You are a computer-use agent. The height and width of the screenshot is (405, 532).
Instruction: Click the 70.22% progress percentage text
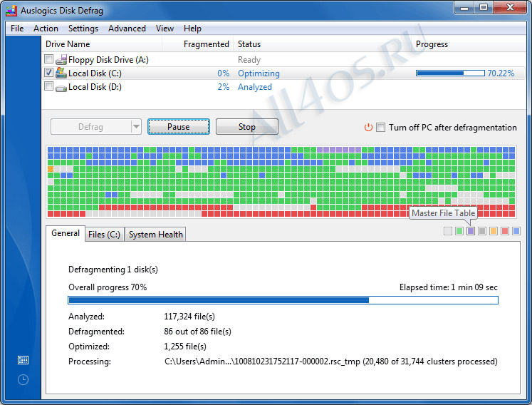pos(501,73)
